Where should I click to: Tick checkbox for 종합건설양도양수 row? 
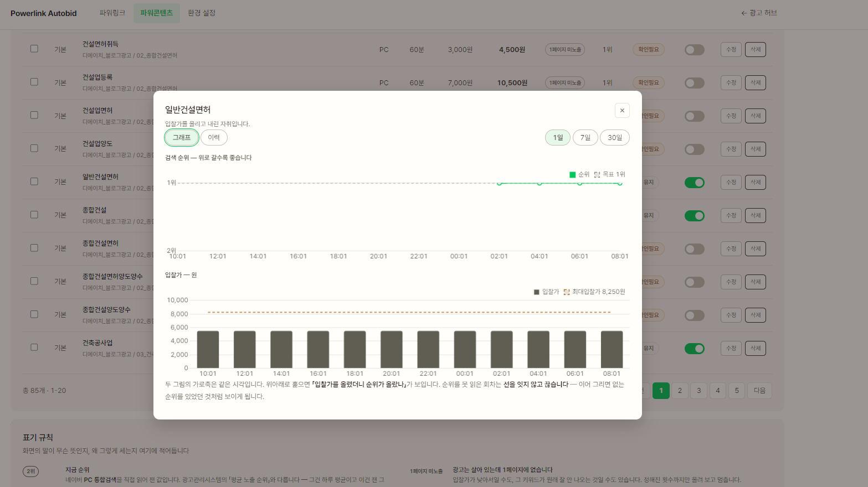coord(34,314)
